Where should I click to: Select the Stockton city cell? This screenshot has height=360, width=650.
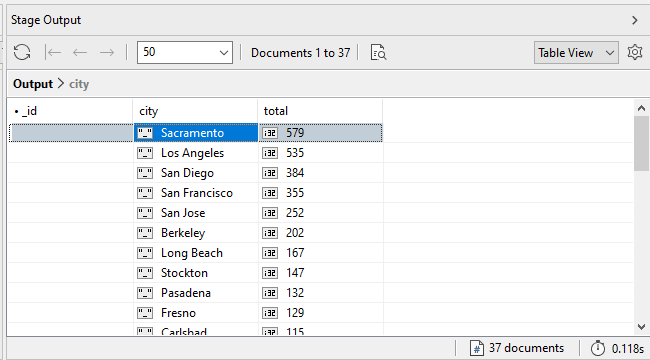coord(196,272)
